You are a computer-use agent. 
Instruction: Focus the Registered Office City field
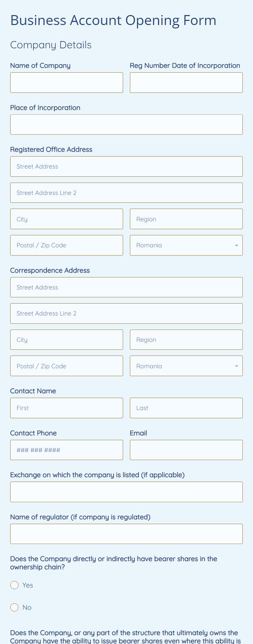66,219
